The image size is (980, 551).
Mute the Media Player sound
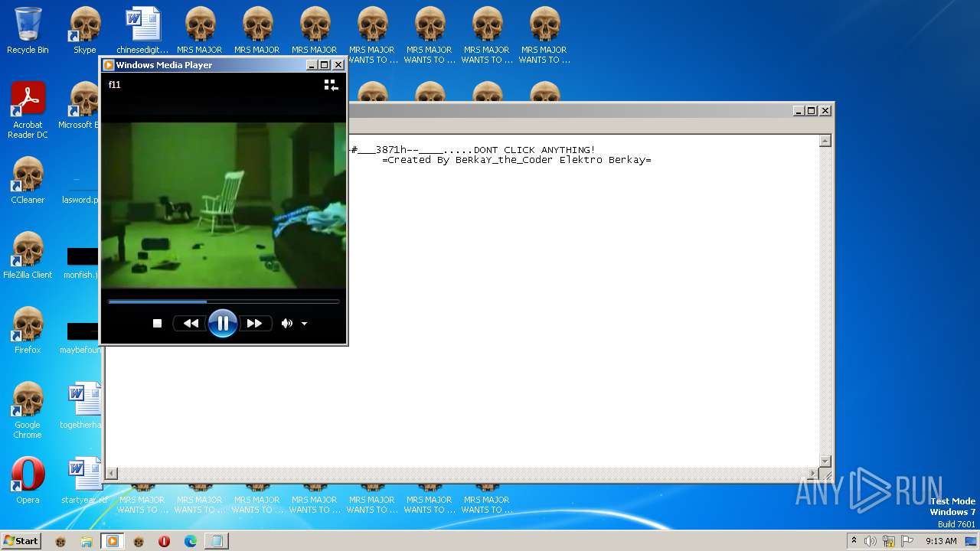[x=286, y=324]
